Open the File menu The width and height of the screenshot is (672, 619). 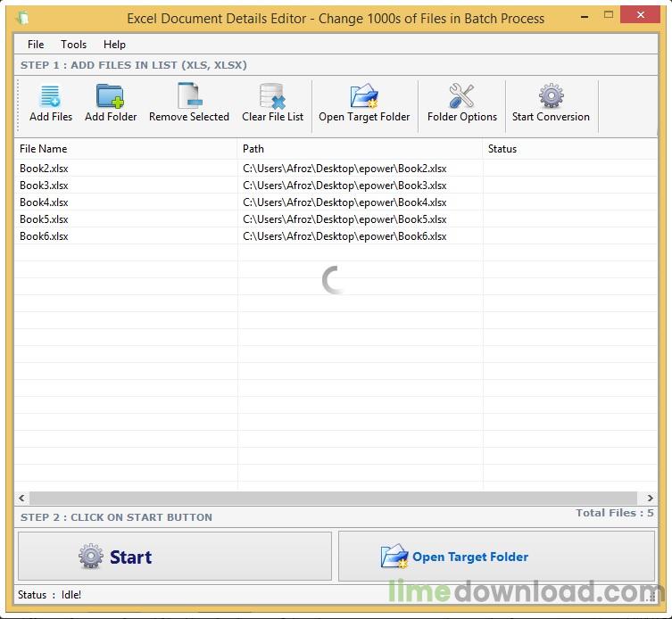tap(36, 44)
